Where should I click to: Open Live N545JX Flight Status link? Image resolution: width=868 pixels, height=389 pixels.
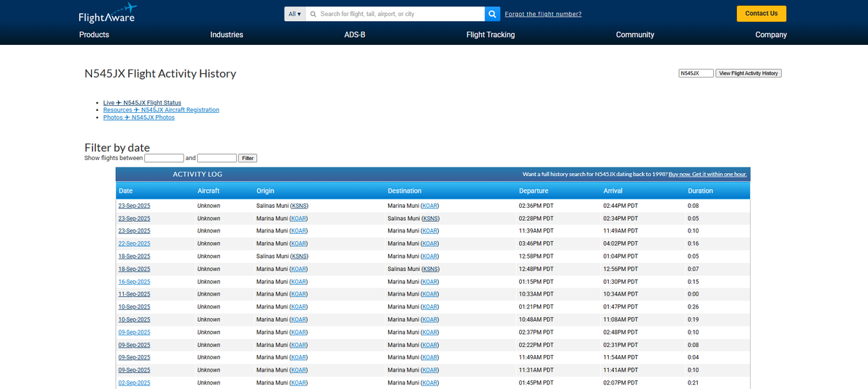click(x=143, y=103)
